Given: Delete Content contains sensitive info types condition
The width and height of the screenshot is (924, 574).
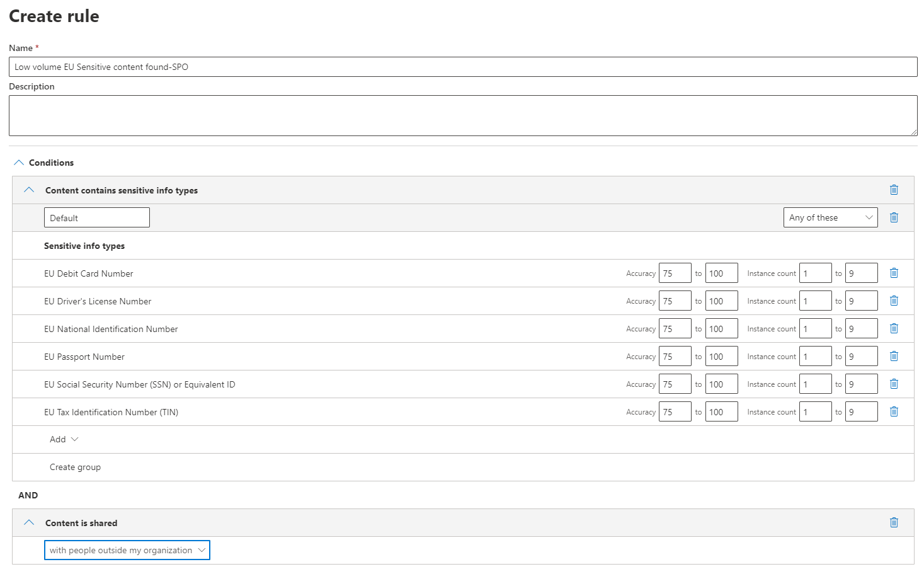Looking at the screenshot, I should tap(893, 190).
